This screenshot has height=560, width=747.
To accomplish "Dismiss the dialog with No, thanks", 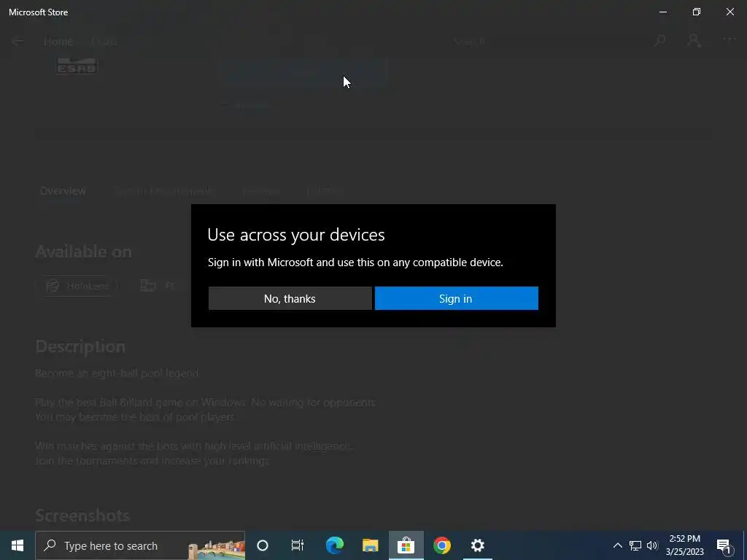I will pyautogui.click(x=290, y=298).
